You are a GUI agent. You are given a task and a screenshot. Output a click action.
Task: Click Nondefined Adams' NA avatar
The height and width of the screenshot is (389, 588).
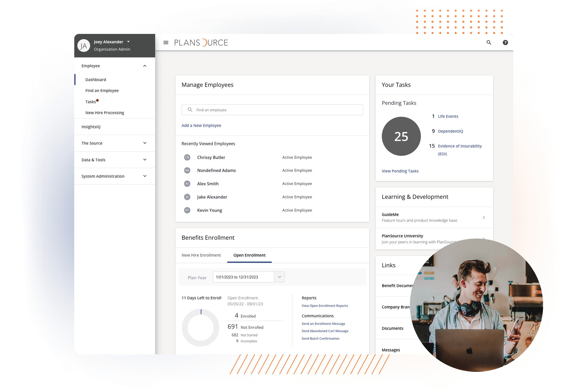187,171
